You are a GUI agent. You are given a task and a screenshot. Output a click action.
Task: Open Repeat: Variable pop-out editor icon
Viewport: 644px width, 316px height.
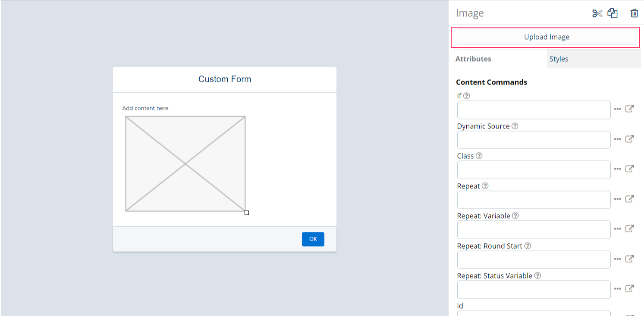[x=630, y=229]
